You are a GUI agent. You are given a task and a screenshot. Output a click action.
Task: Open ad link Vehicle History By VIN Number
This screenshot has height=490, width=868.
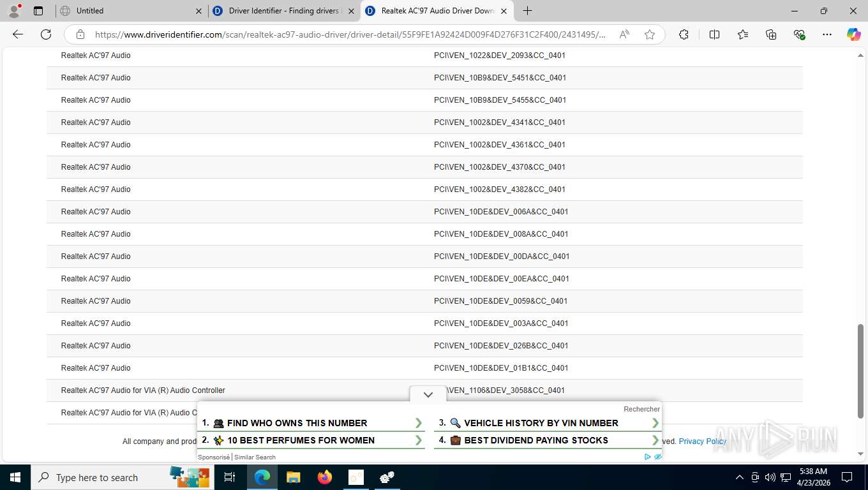coord(549,423)
